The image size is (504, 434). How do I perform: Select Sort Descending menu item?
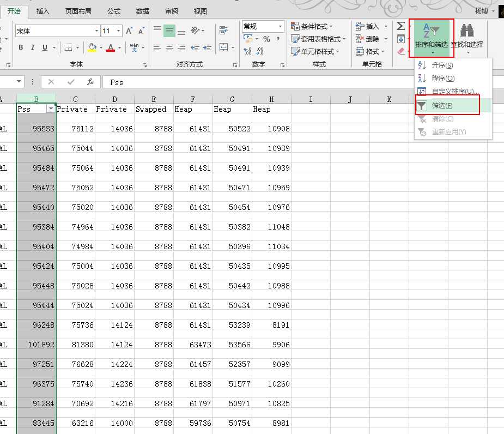[453, 78]
